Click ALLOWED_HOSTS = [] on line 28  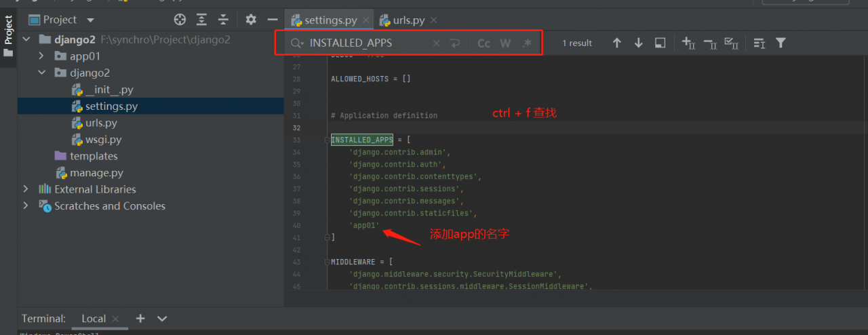click(x=371, y=79)
